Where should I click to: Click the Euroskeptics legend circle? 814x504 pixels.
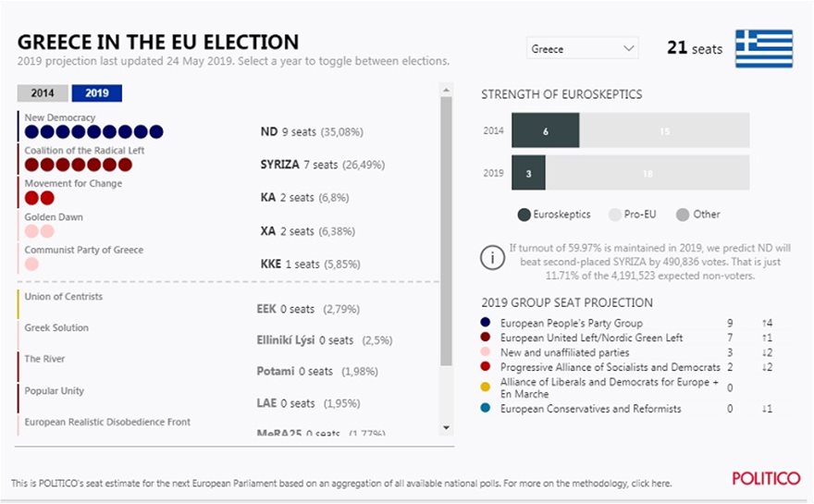[524, 215]
